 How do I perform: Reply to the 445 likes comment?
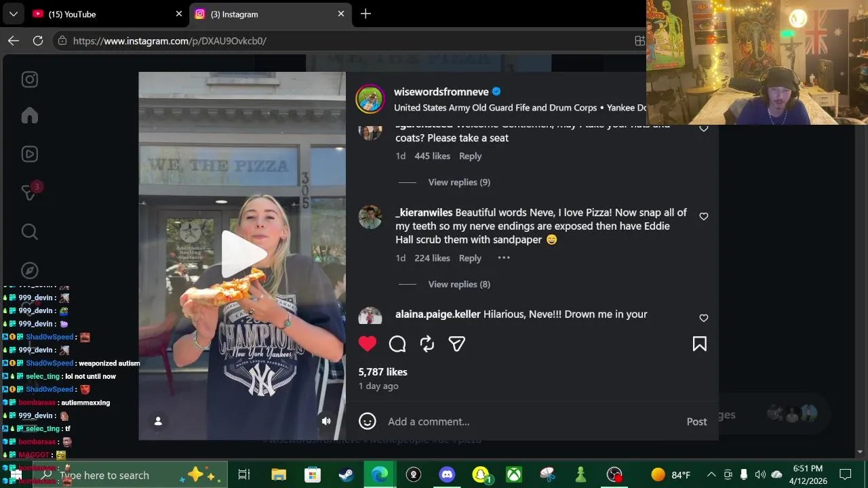470,156
